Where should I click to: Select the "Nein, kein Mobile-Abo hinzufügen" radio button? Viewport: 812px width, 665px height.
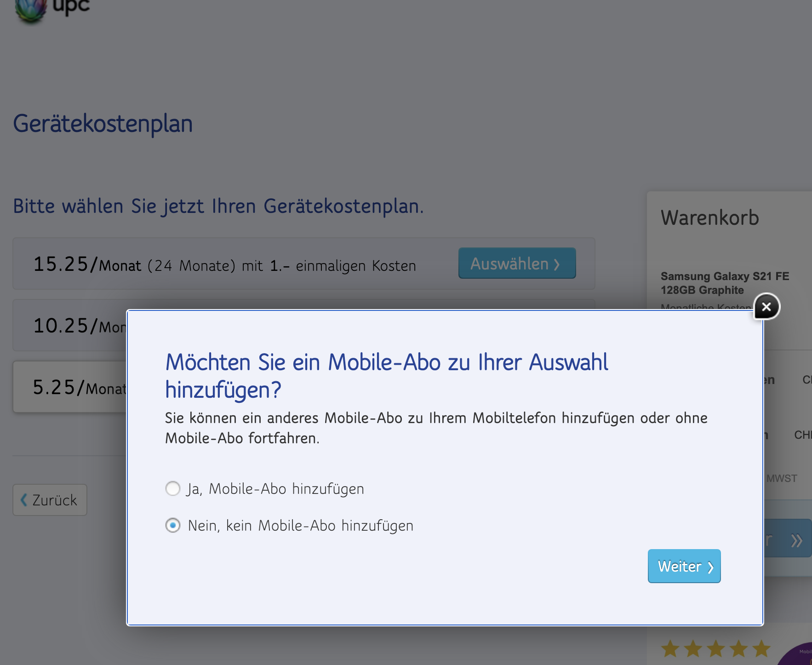click(x=173, y=525)
